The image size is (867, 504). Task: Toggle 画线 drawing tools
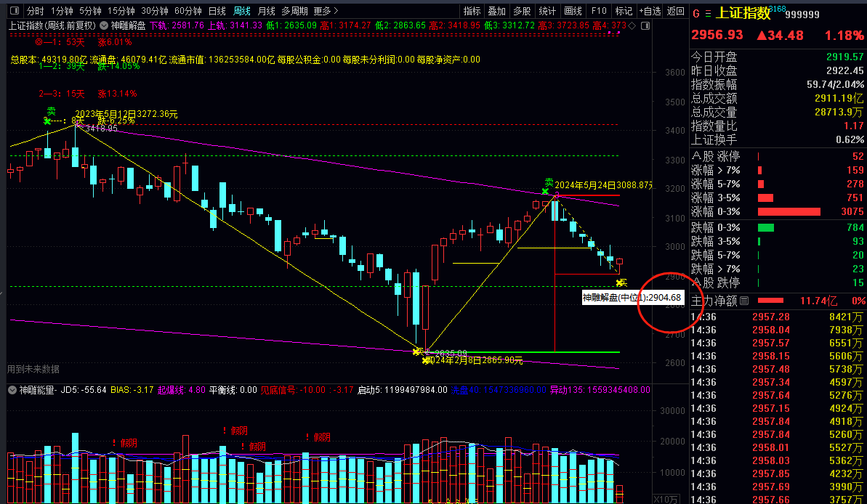pyautogui.click(x=573, y=11)
